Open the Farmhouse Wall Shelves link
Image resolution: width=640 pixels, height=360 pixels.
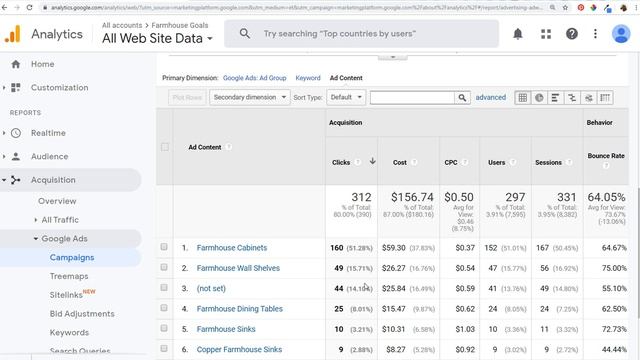[238, 268]
